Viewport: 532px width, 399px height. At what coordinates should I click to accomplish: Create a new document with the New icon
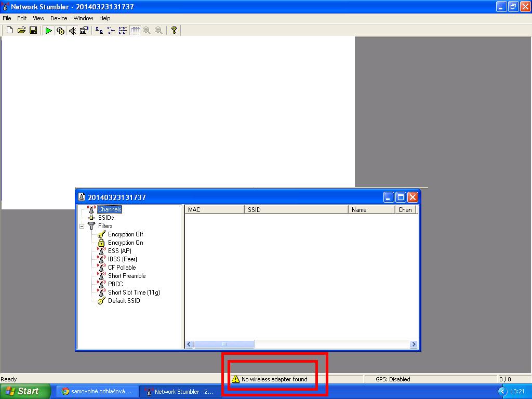9,31
